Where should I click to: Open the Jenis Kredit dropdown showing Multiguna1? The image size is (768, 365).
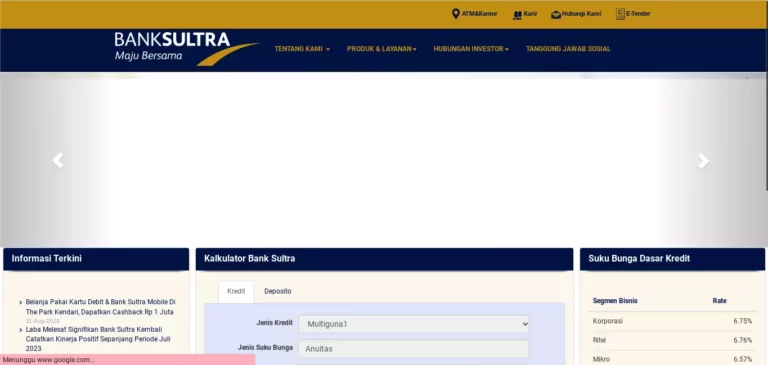[414, 324]
